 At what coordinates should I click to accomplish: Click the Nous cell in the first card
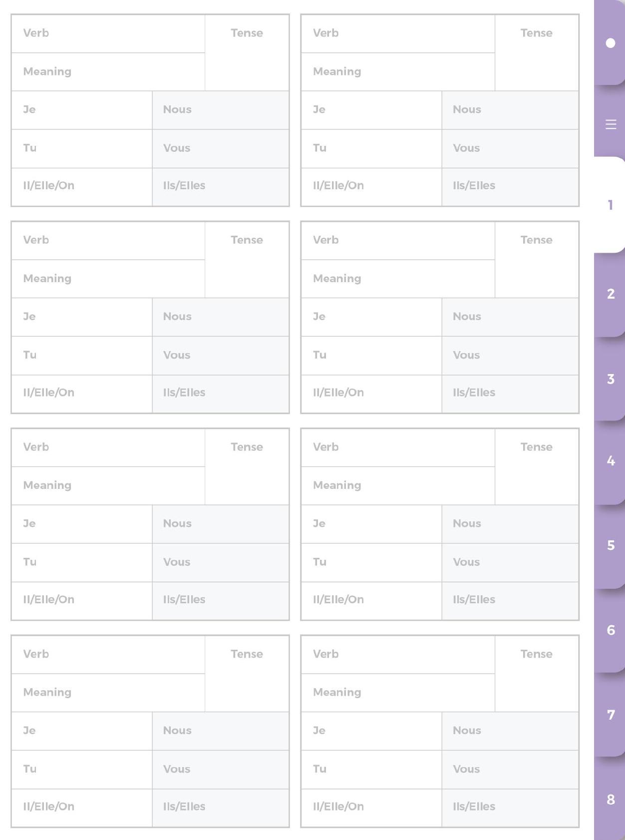[x=221, y=110]
